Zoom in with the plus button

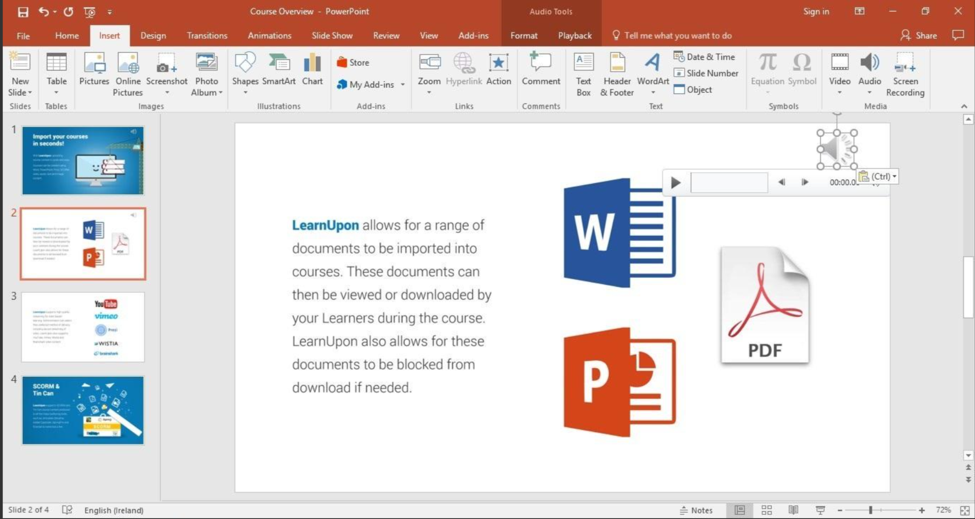(922, 510)
